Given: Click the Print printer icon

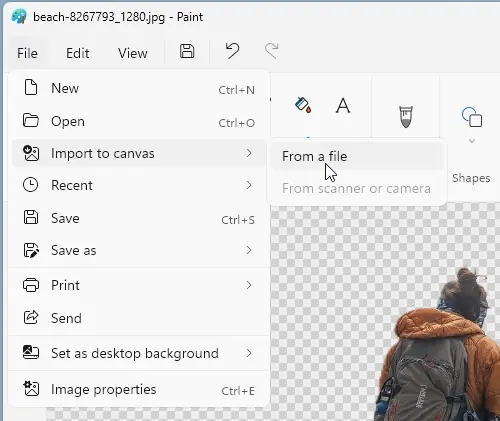Looking at the screenshot, I should point(31,285).
